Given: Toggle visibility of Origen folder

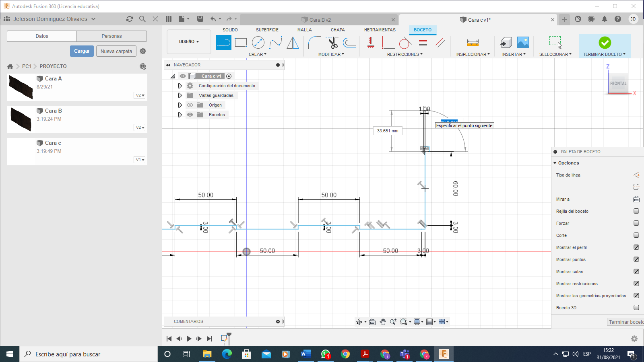Looking at the screenshot, I should click(190, 105).
